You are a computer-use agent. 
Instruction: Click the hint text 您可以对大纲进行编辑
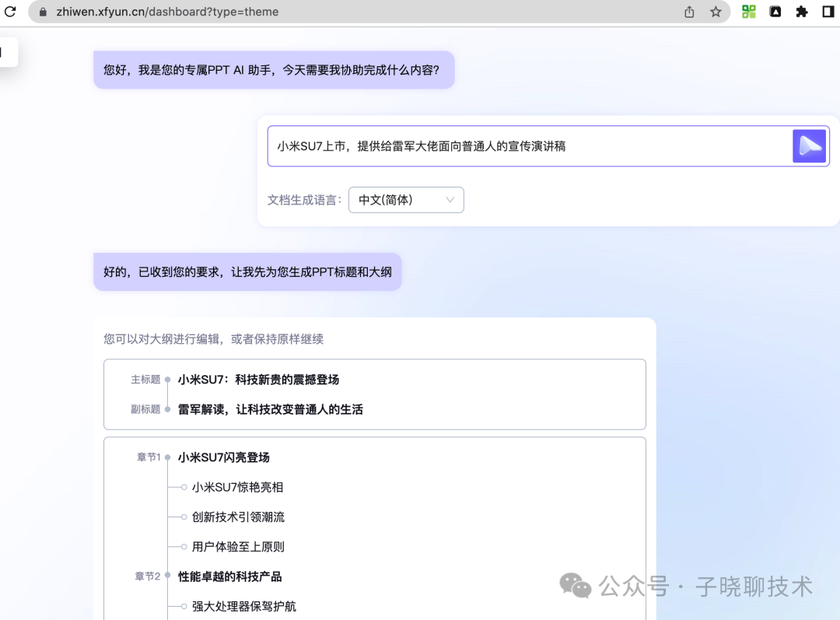tap(213, 339)
